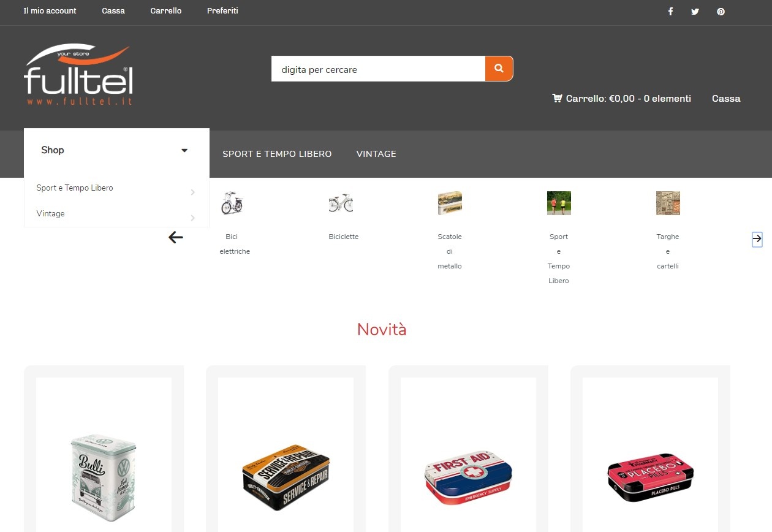Click the Fulltel logo
This screenshot has height=532, width=772.
[78, 75]
